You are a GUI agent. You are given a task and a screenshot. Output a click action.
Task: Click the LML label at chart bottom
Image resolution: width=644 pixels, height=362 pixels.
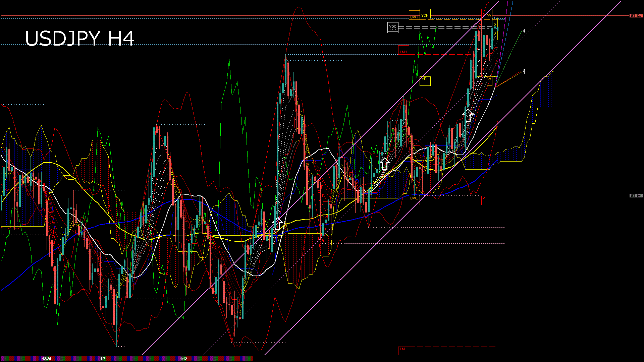pos(403,349)
